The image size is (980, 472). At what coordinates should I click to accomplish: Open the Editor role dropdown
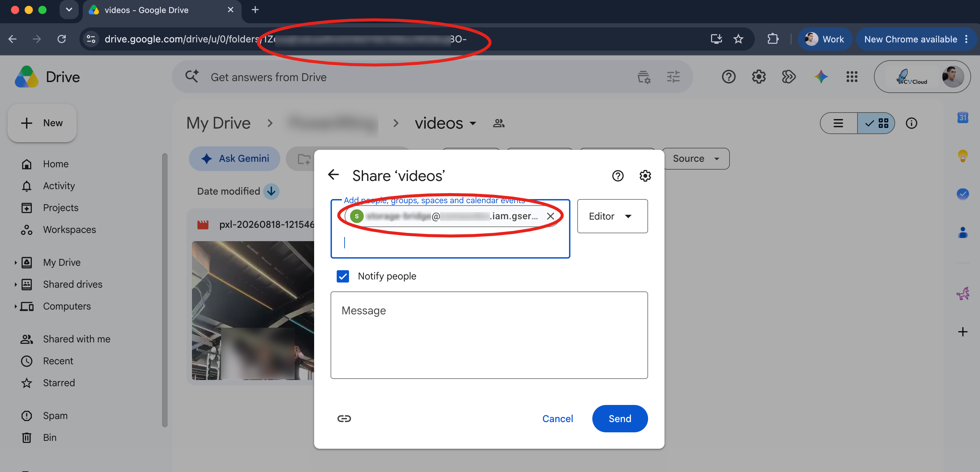pos(612,216)
